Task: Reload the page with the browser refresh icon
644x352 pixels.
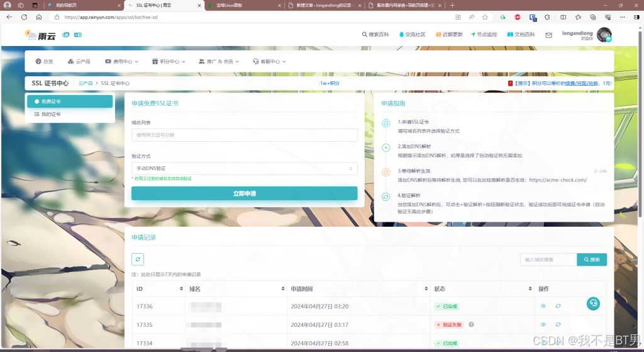Action: click(24, 17)
